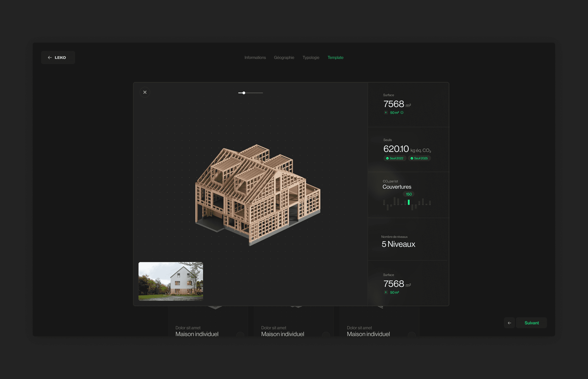Select the Template step
Image resolution: width=588 pixels, height=379 pixels.
coord(335,58)
